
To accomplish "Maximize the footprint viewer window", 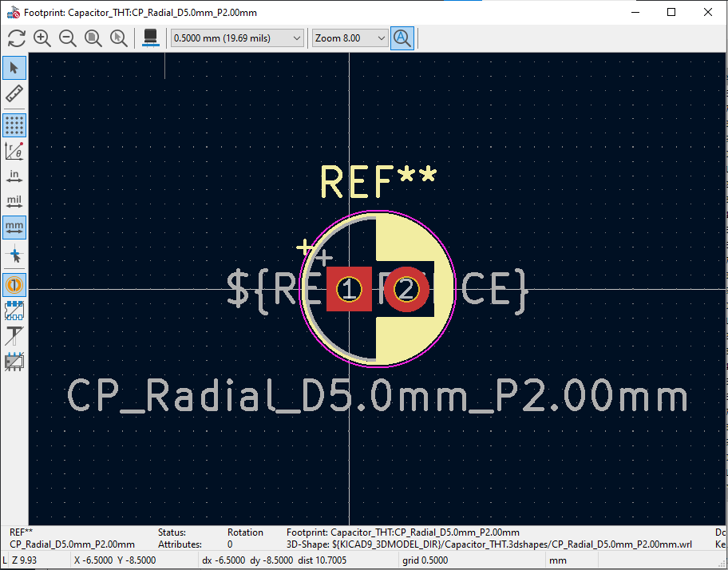I will click(671, 12).
